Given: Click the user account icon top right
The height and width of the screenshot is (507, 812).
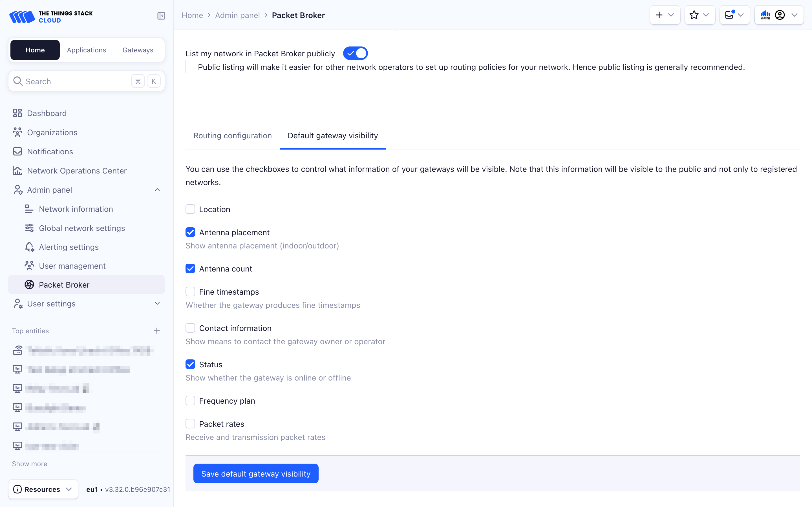Looking at the screenshot, I should coord(780,15).
